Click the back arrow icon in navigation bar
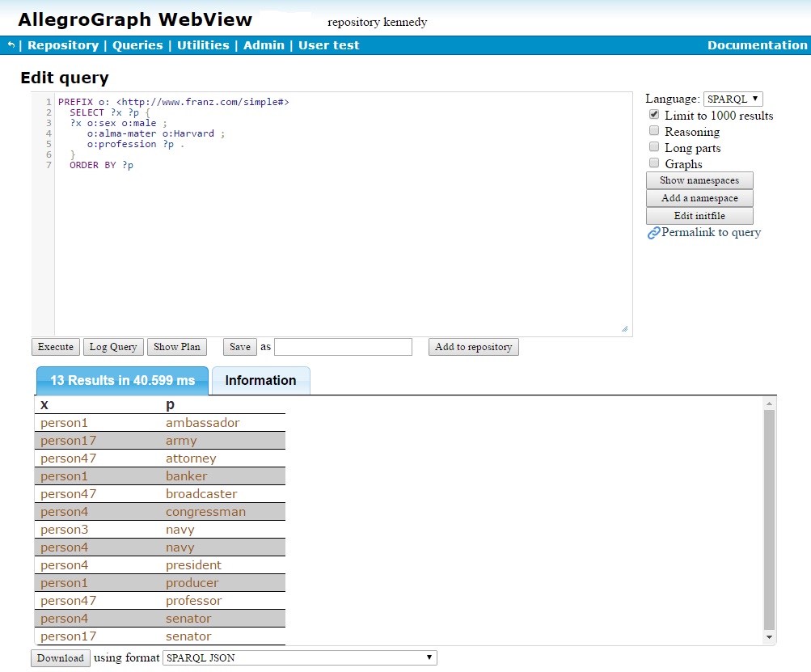Screen dimensions: 811x672 tap(11, 45)
